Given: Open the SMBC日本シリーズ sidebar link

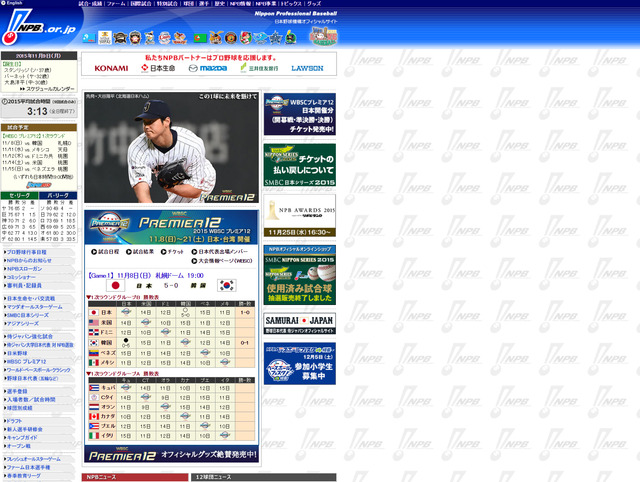Looking at the screenshot, I should click(x=27, y=315).
